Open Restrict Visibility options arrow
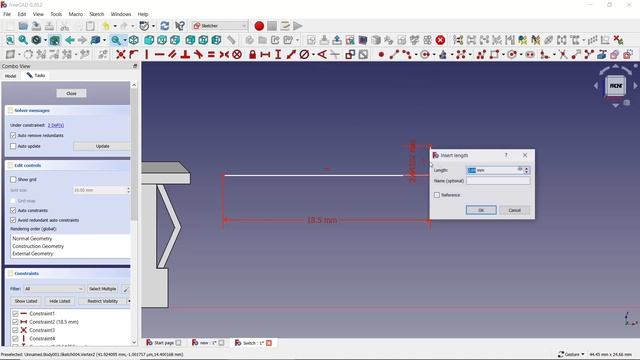The image size is (640, 360). 129,301
